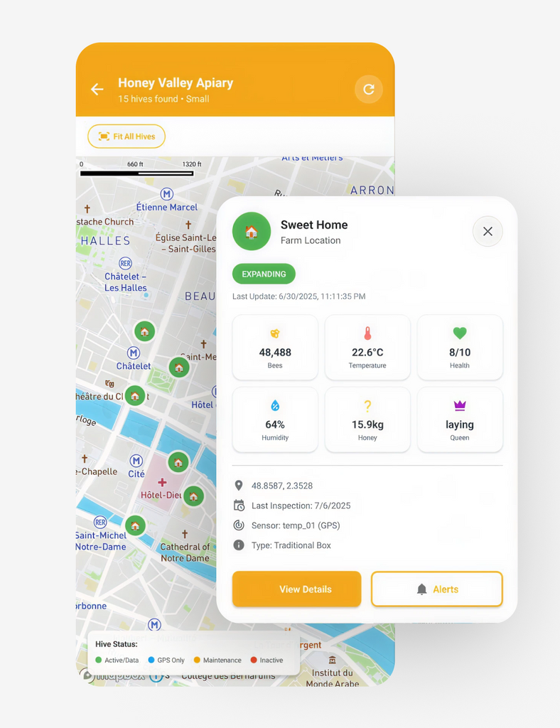Click the info icon beside Type
The height and width of the screenshot is (728, 560).
click(239, 545)
